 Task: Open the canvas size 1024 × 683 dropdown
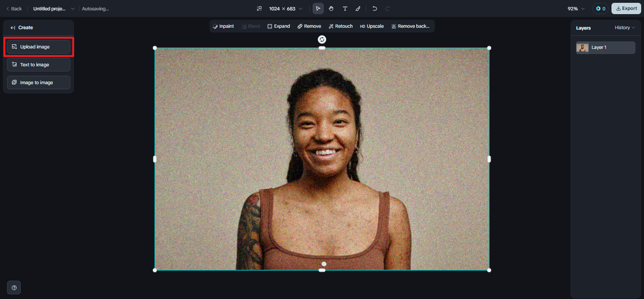coord(280,9)
